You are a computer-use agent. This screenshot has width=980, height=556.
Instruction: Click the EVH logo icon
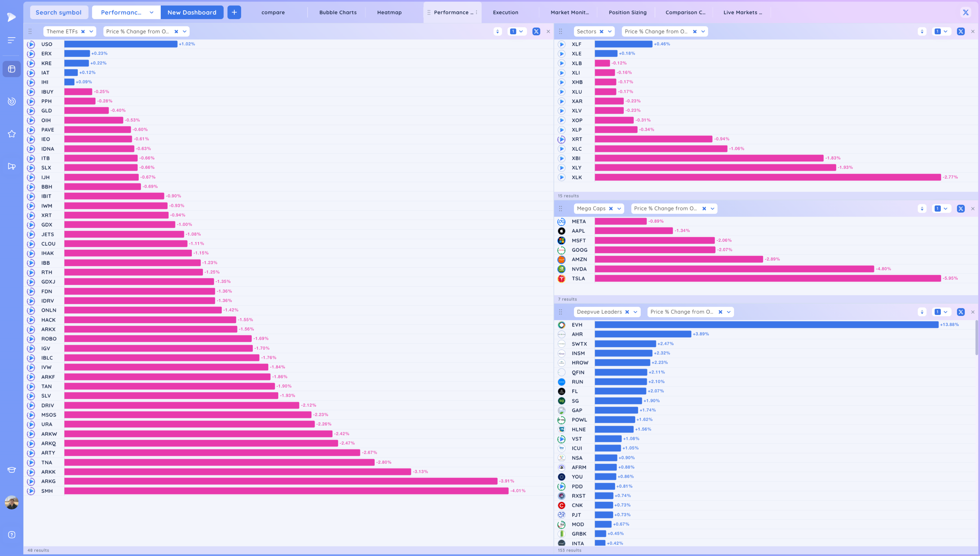click(562, 325)
